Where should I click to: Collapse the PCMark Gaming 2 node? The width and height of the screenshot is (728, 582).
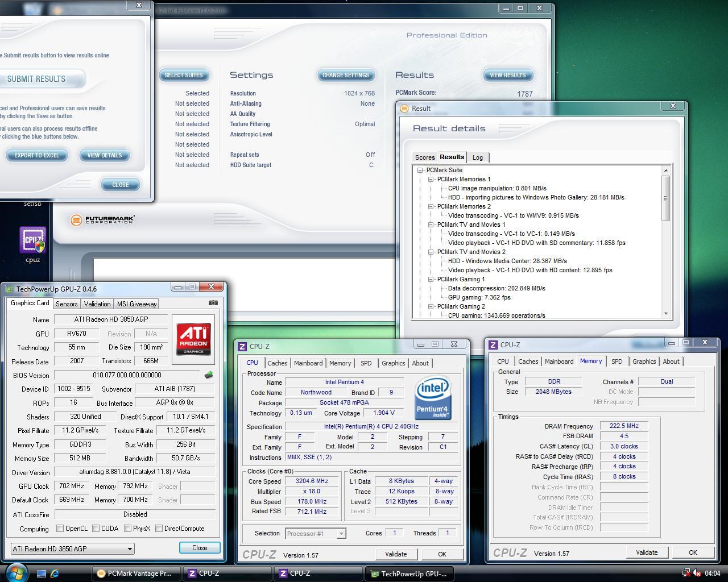click(x=431, y=306)
